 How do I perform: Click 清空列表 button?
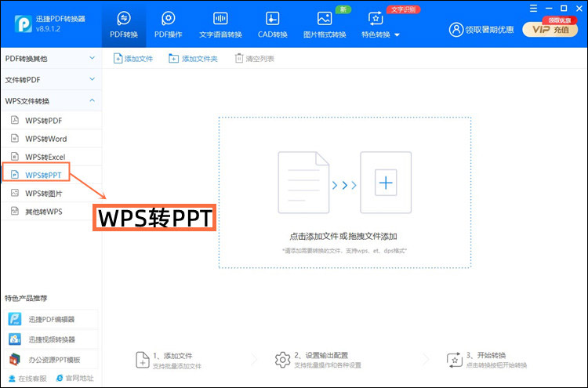[255, 59]
